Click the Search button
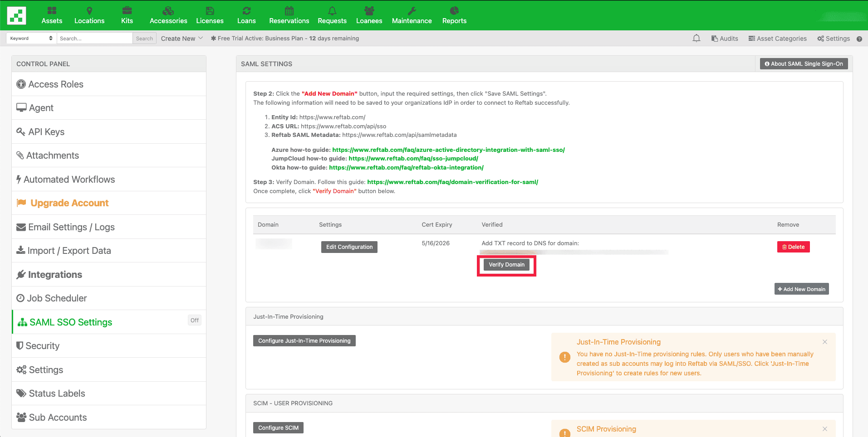The width and height of the screenshot is (868, 437). (x=144, y=39)
